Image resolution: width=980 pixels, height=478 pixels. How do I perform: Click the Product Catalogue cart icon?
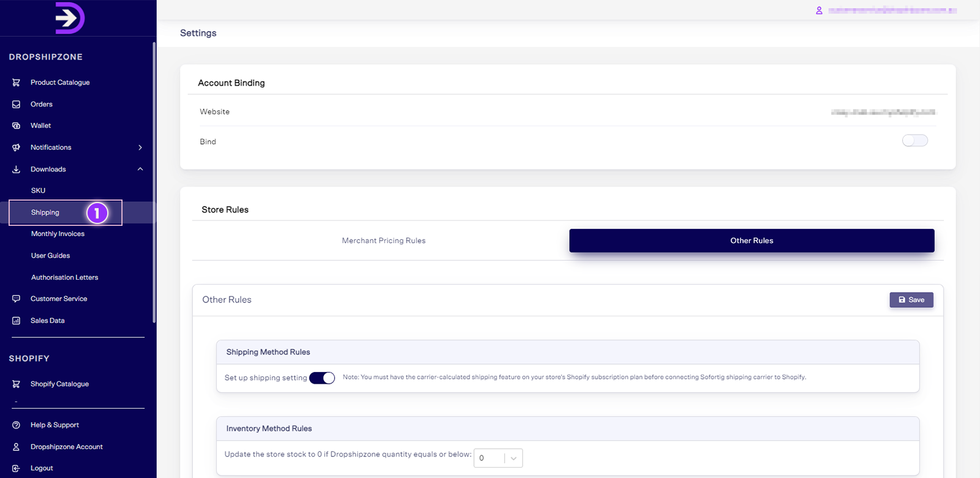[17, 83]
